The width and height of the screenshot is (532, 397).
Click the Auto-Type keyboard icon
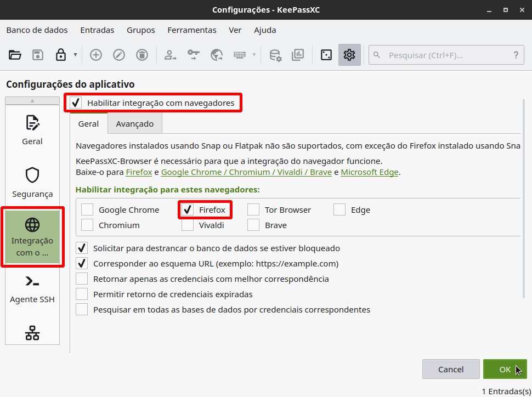(240, 55)
